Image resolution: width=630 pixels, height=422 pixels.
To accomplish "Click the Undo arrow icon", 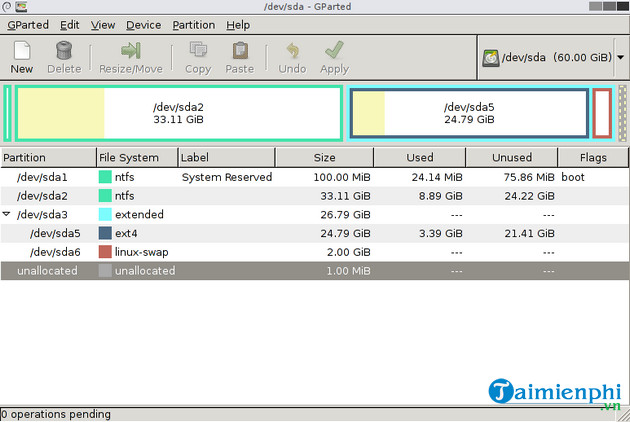I will click(x=292, y=51).
